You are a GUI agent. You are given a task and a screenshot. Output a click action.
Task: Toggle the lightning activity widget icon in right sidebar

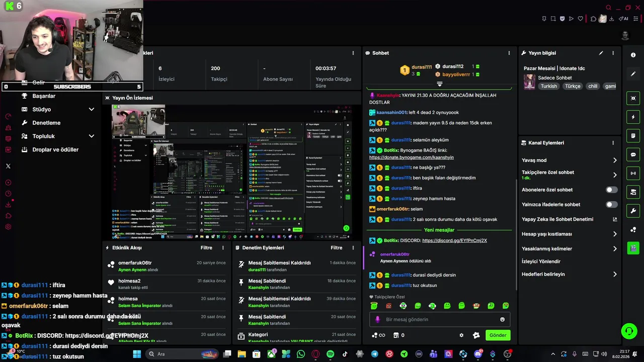(x=633, y=117)
